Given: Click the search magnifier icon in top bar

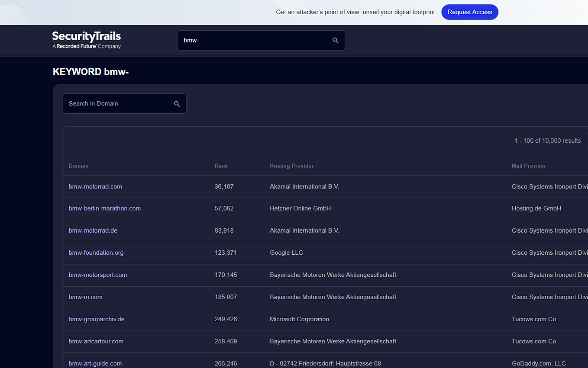Looking at the screenshot, I should (335, 40).
